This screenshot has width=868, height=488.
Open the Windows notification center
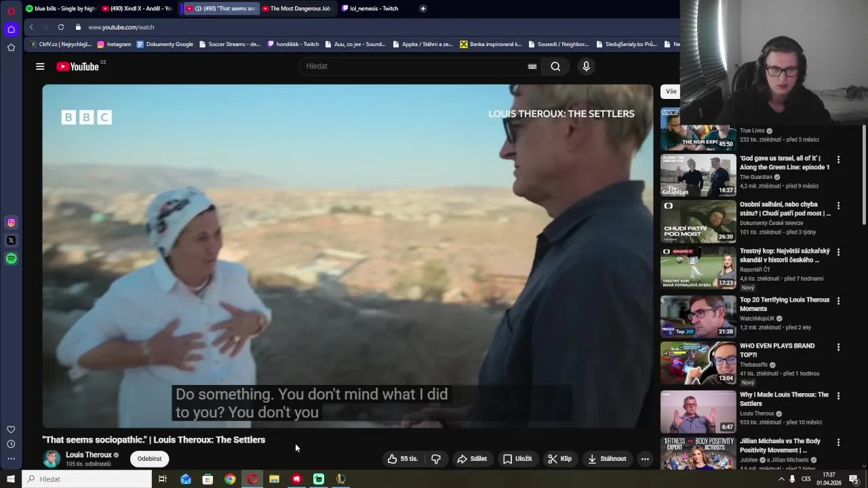click(x=854, y=479)
